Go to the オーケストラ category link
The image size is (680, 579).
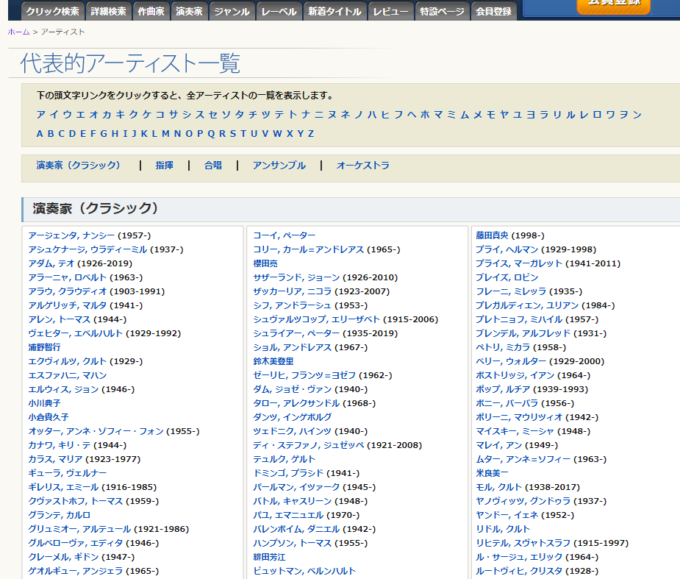362,165
